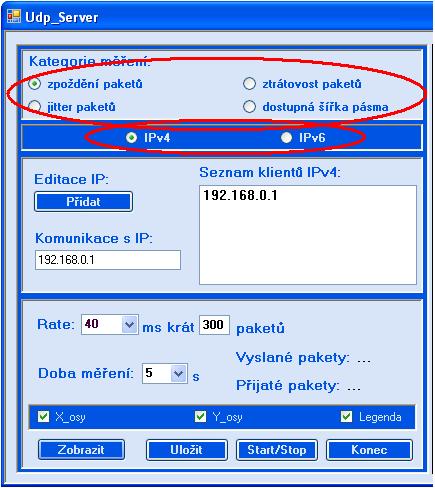The height and width of the screenshot is (488, 435).
Task: Open the Doba měření dropdown arrow
Action: (x=178, y=374)
